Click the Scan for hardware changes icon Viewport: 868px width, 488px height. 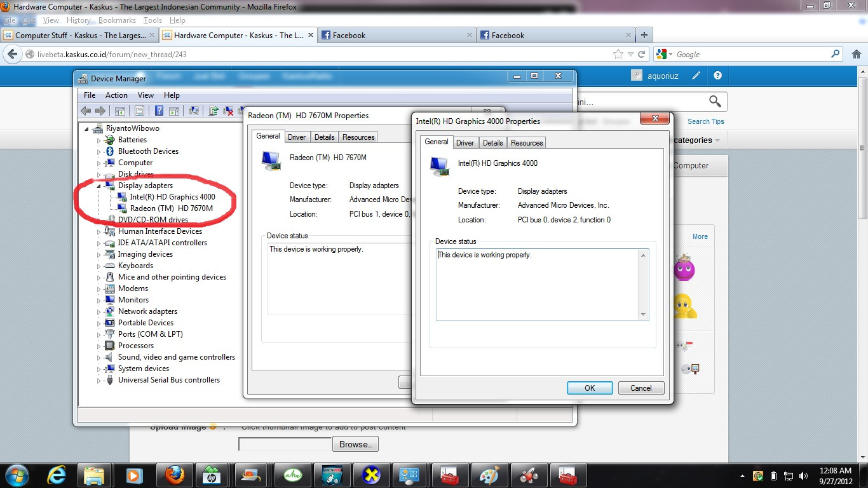(194, 111)
